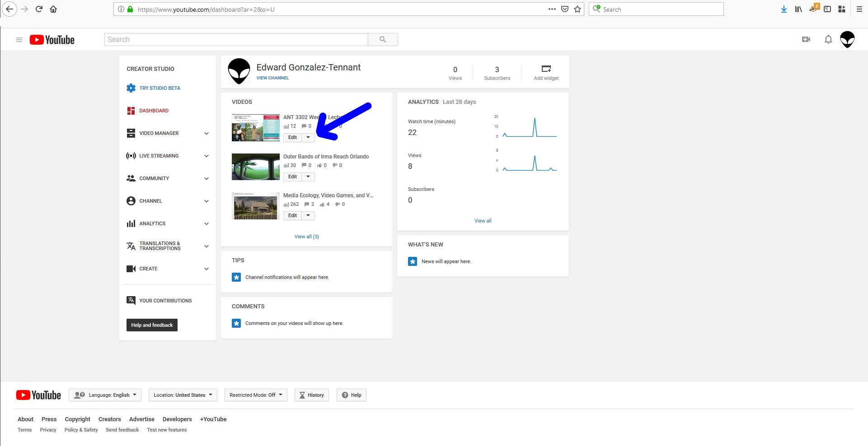Click the YouTube notifications bell icon

pyautogui.click(x=828, y=40)
